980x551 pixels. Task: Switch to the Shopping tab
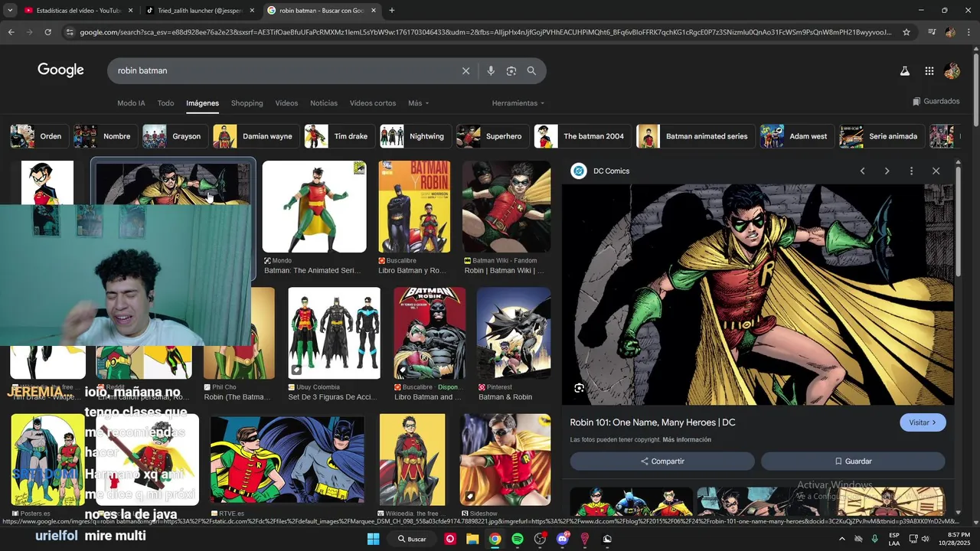247,103
